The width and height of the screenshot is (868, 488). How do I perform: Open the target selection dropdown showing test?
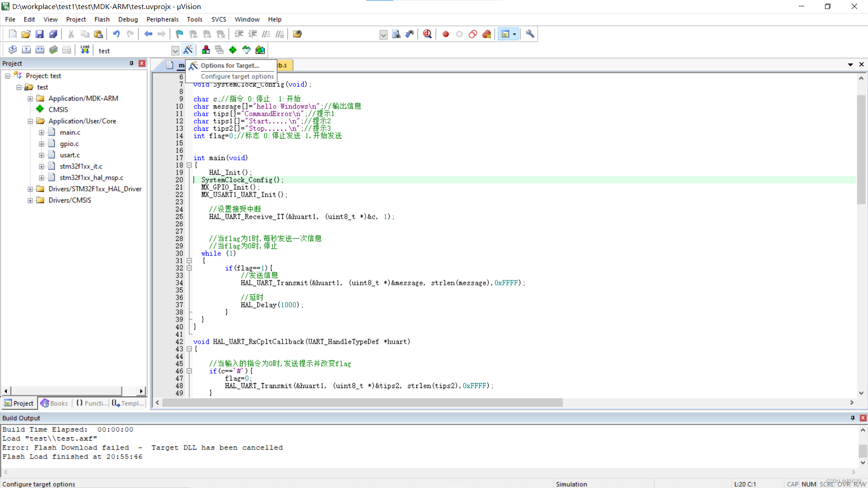[175, 51]
